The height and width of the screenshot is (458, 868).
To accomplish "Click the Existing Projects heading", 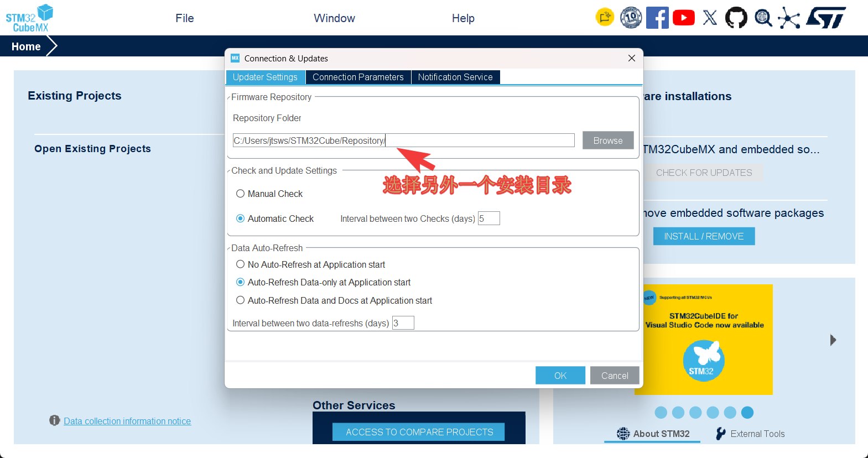I will coord(75,96).
